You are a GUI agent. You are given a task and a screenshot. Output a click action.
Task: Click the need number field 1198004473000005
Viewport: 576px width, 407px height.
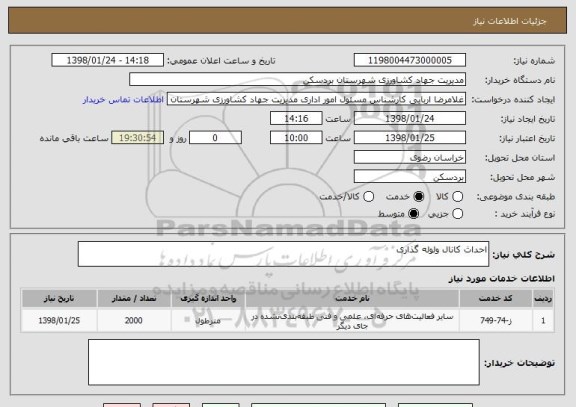410,60
